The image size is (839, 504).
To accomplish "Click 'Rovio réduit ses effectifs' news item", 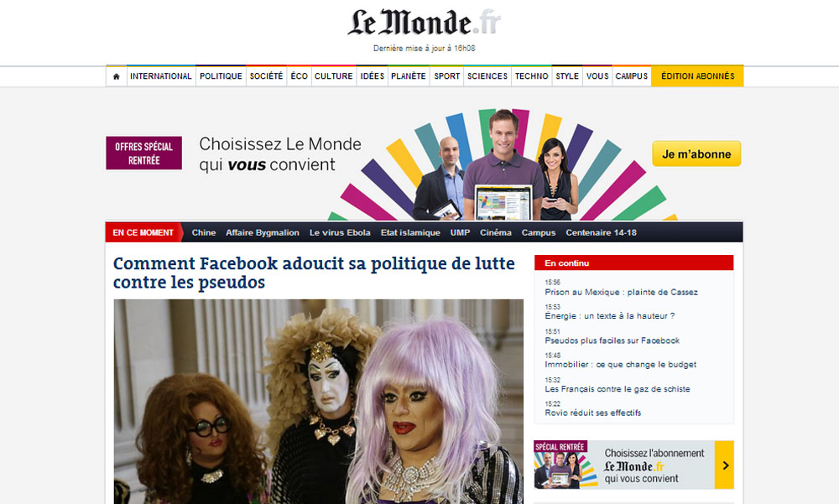I will 593,413.
